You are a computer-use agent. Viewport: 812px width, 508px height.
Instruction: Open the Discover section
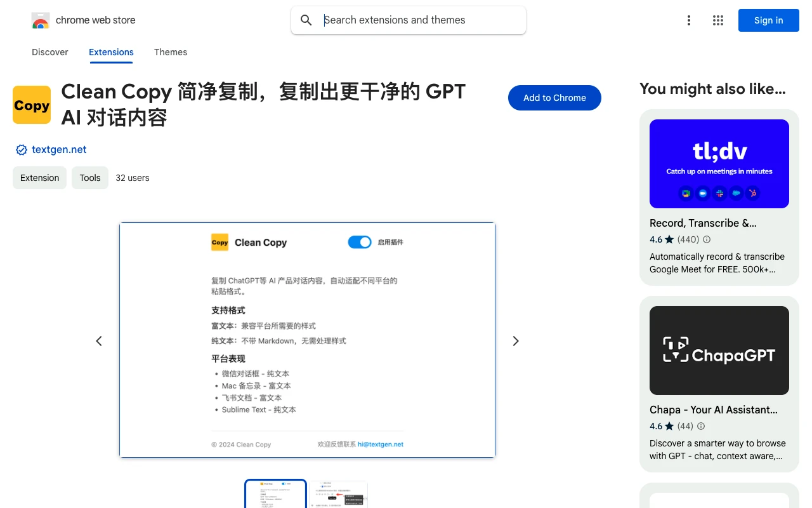49,52
